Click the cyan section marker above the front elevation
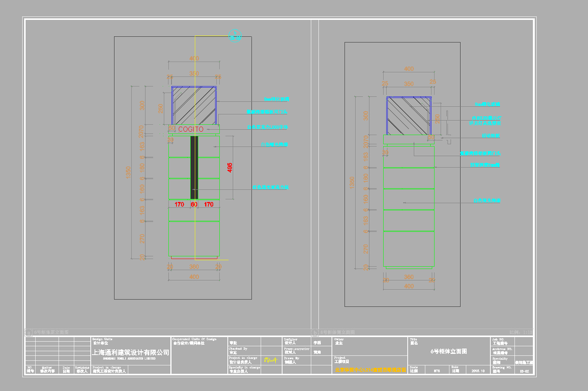Screen dimensions: 588x391 click(235, 35)
